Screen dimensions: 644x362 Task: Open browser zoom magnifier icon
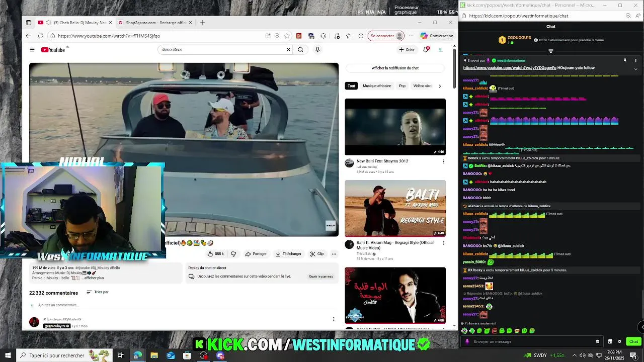(277, 36)
